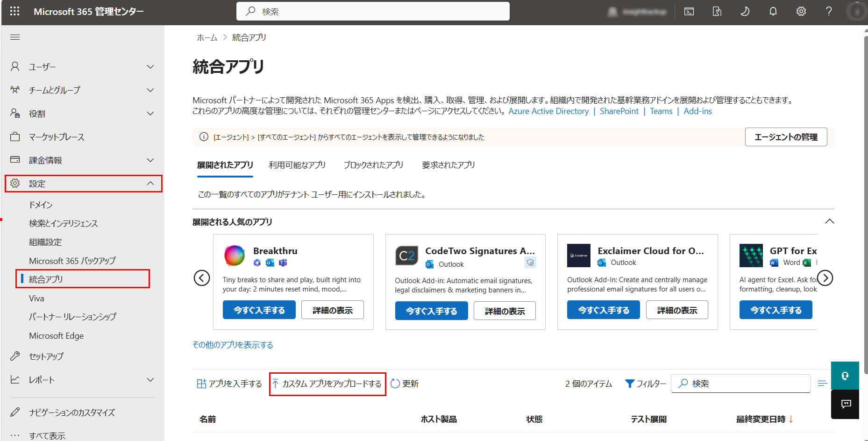Sort by last modified date column
The height and width of the screenshot is (441, 868).
tap(765, 419)
